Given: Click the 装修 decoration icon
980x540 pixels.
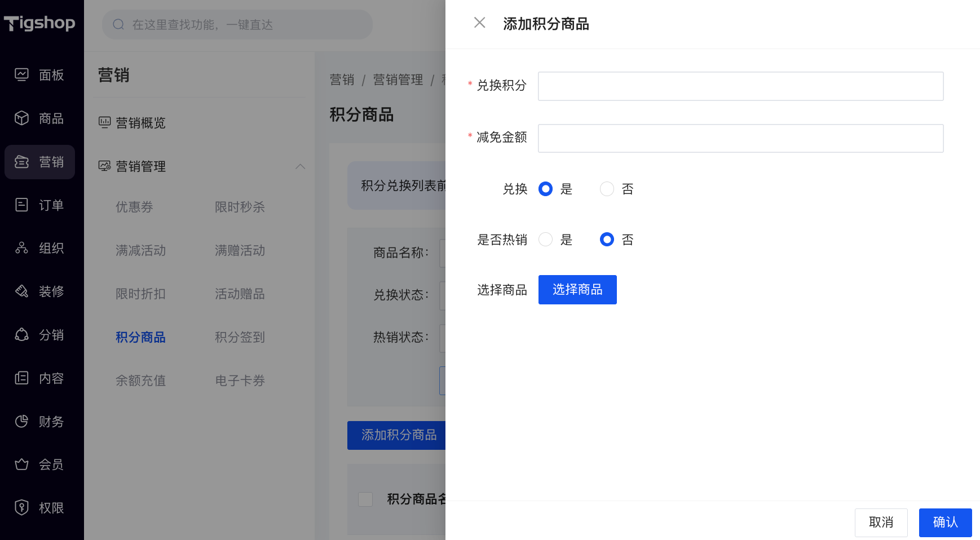Looking at the screenshot, I should coord(21,291).
